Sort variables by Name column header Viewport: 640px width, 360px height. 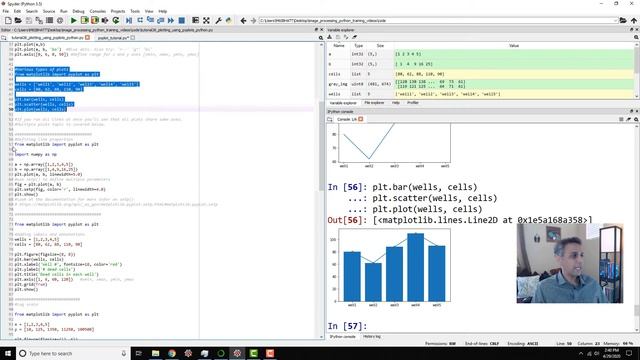(339, 46)
